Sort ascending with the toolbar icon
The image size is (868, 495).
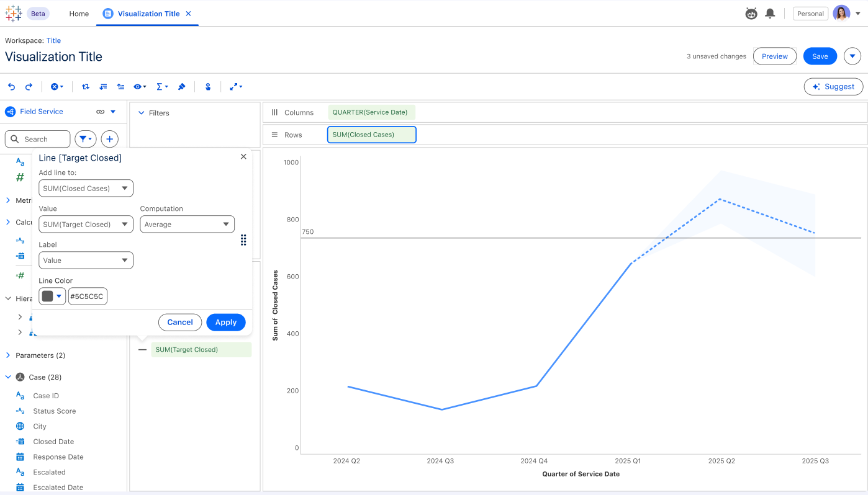pos(103,87)
